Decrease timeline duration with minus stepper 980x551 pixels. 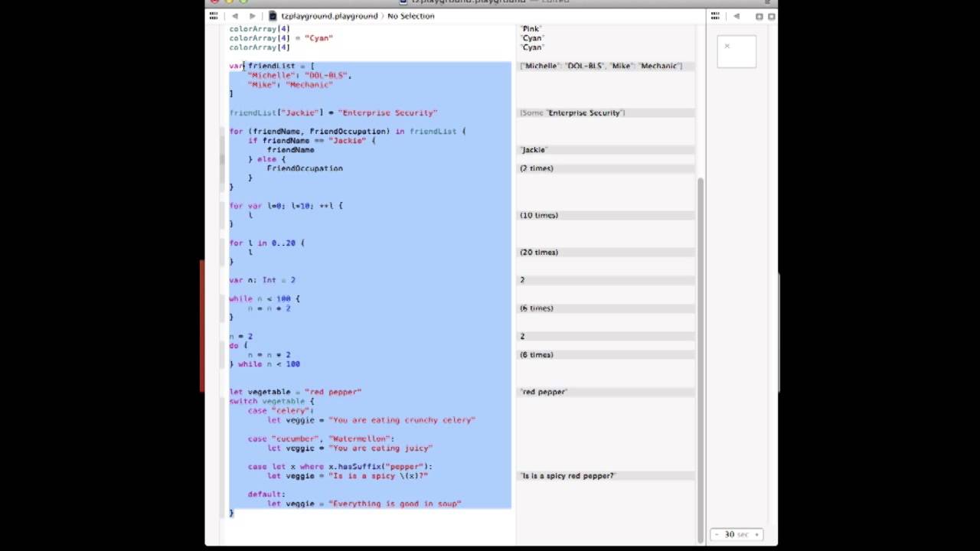(x=717, y=534)
